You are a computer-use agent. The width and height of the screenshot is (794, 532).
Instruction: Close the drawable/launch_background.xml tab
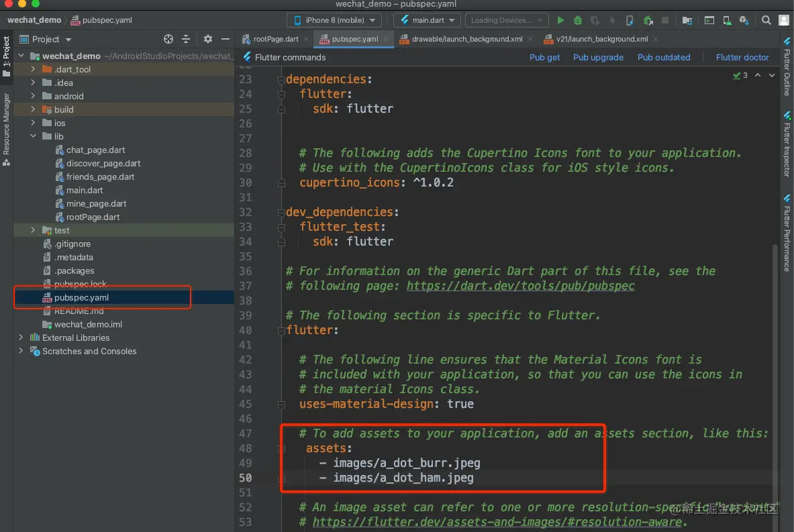point(530,39)
